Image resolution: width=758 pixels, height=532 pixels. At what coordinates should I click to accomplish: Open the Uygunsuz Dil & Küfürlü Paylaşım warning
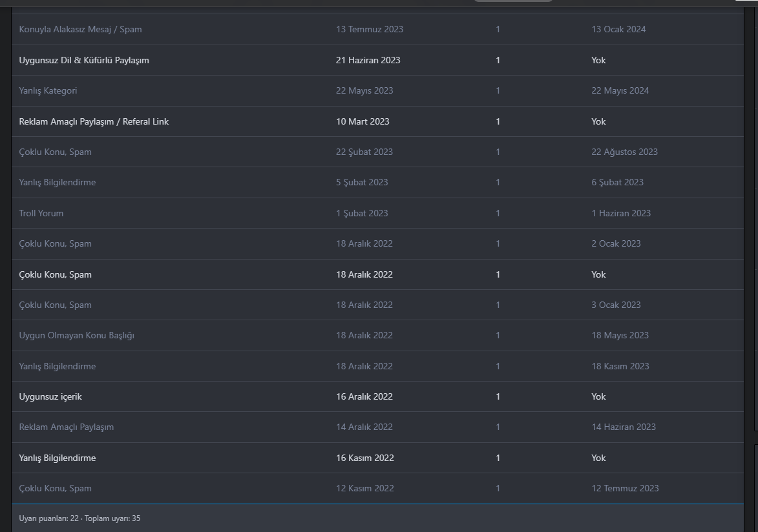[84, 60]
